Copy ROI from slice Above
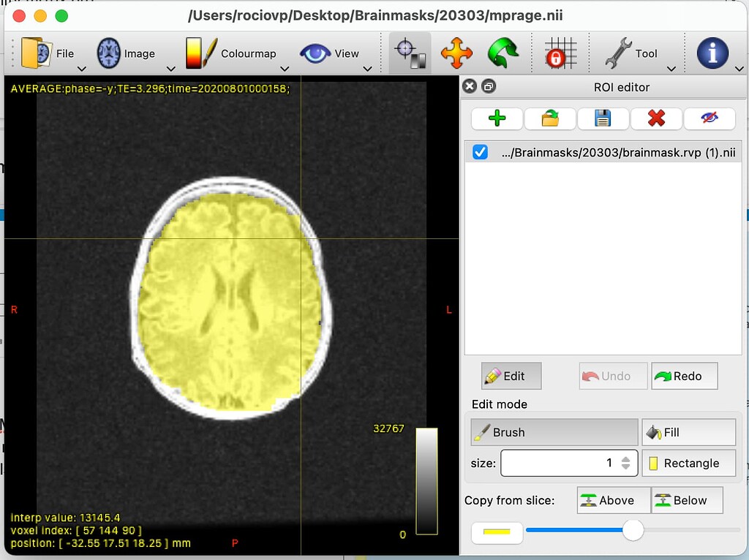The height and width of the screenshot is (560, 749). pyautogui.click(x=614, y=500)
